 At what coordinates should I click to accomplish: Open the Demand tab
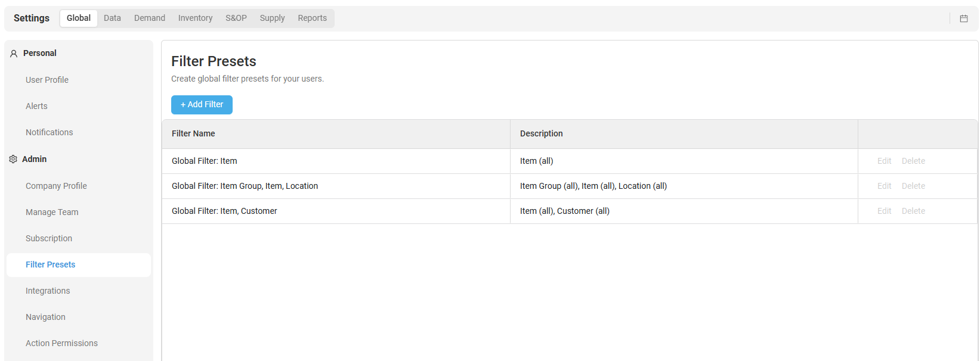150,18
